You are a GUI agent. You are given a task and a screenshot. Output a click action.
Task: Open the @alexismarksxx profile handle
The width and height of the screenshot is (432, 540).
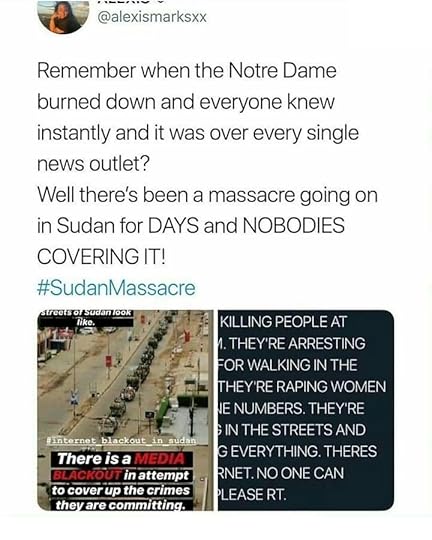click(152, 17)
